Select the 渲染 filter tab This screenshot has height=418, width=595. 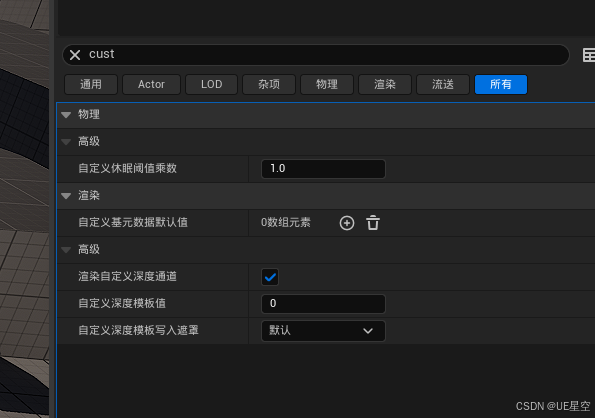[385, 84]
